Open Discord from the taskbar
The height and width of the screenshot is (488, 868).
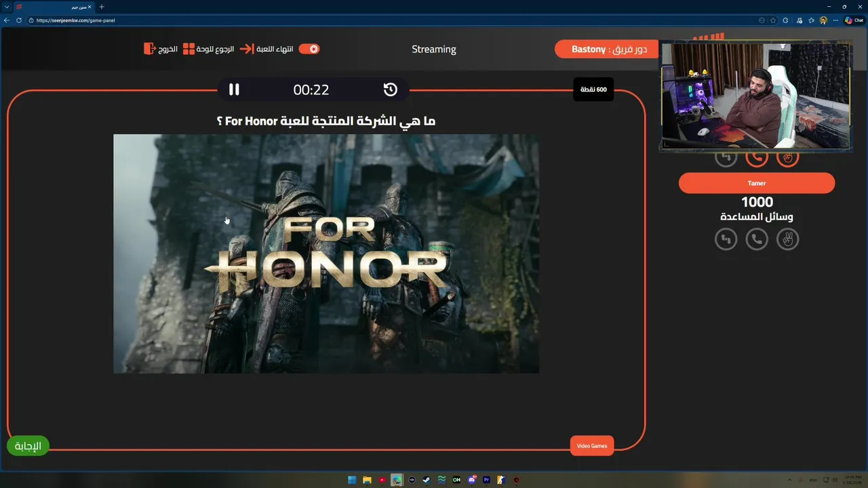point(472,480)
